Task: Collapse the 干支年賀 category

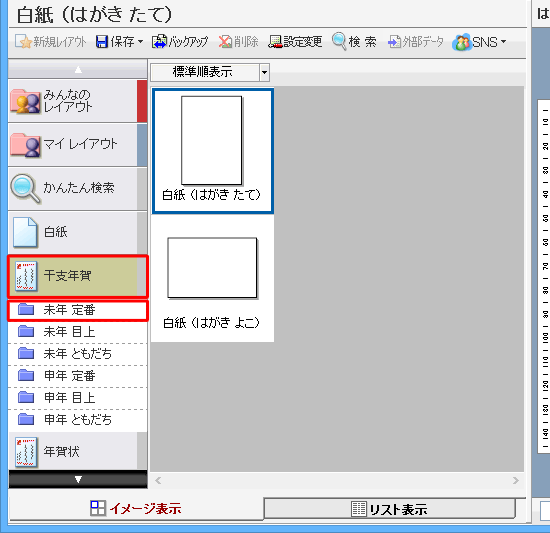Action: (78, 276)
